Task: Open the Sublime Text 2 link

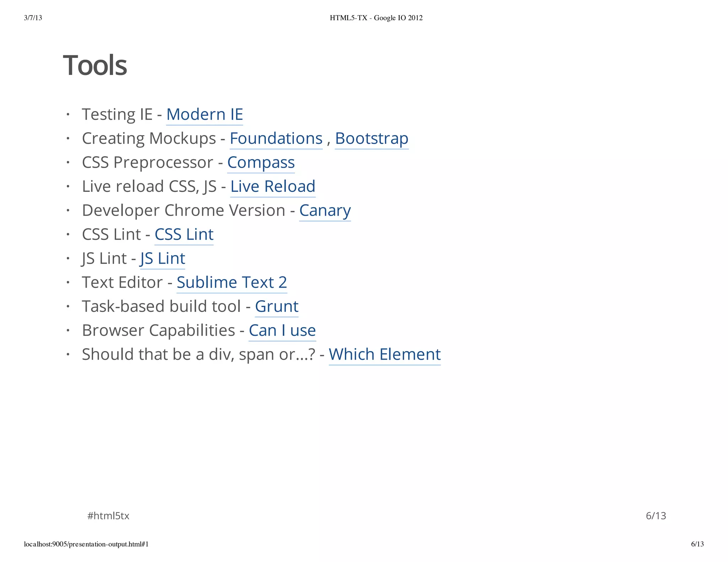Action: [232, 282]
